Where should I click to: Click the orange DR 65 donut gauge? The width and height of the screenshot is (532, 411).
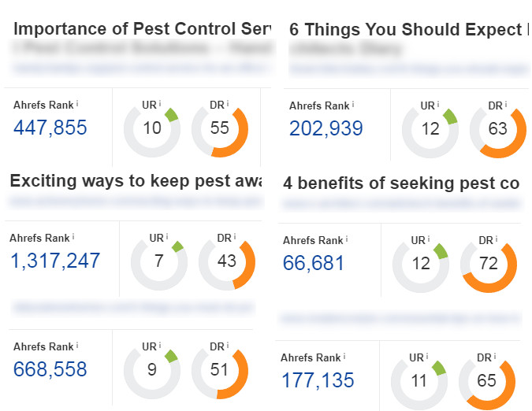[x=487, y=381]
